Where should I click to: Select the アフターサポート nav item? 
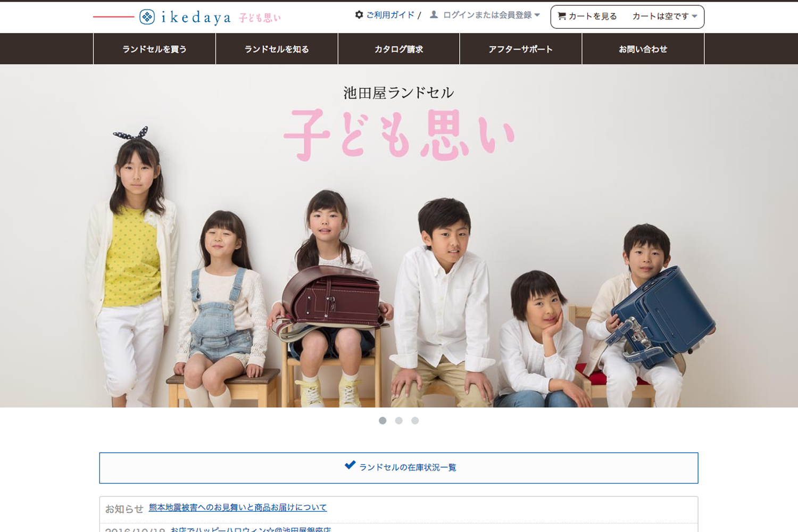(x=520, y=49)
